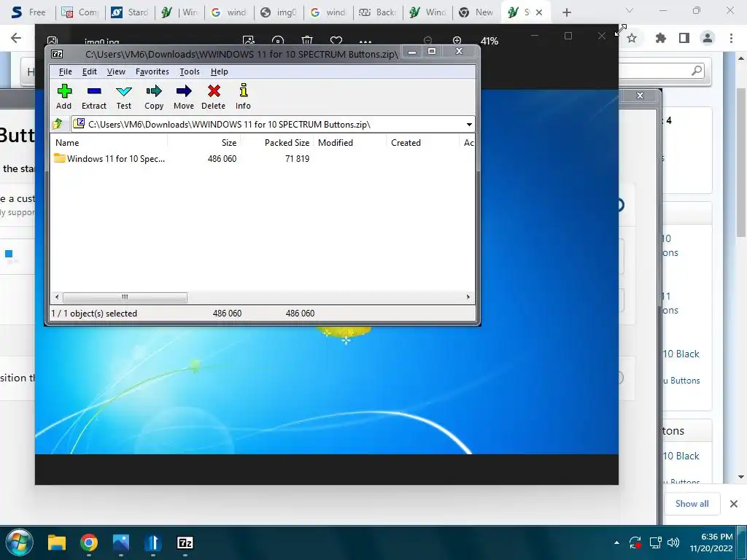This screenshot has height=560, width=747.
Task: Click 'Show all' in the downloads bar
Action: coord(692,503)
